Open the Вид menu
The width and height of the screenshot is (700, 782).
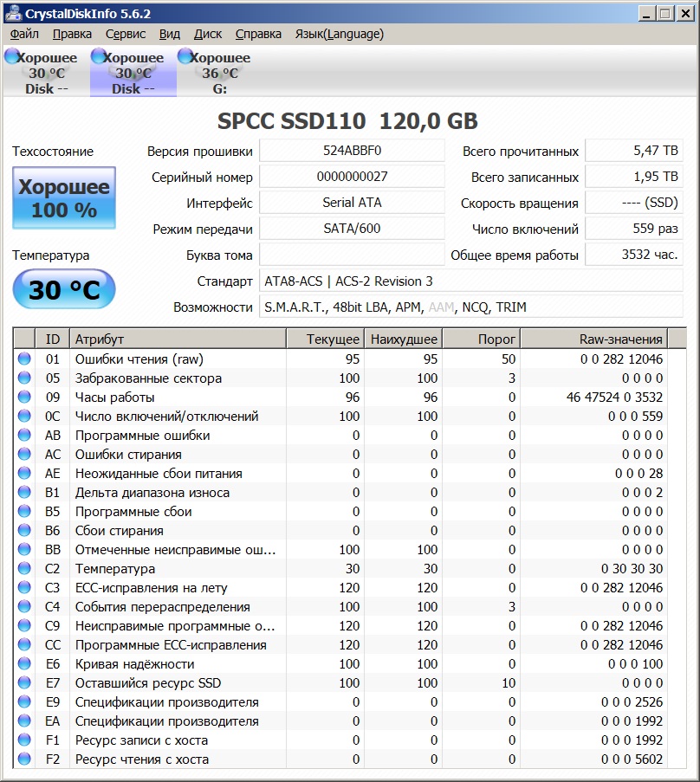click(x=169, y=34)
